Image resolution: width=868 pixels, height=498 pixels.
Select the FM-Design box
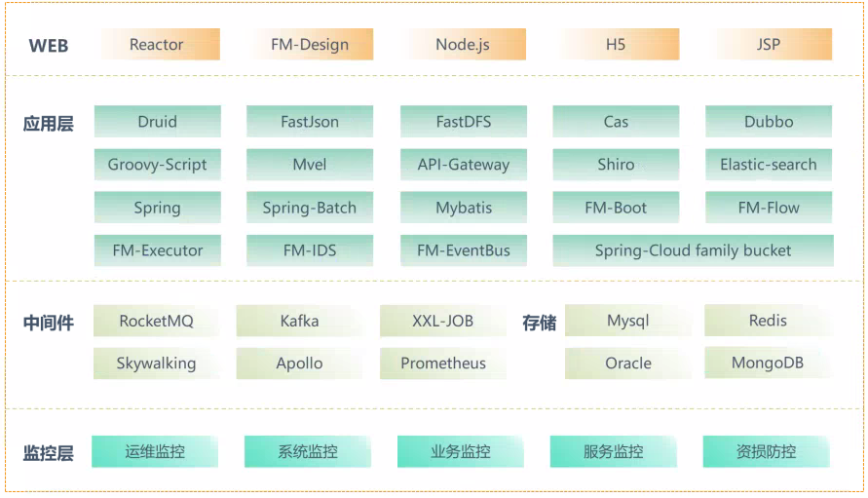click(310, 44)
